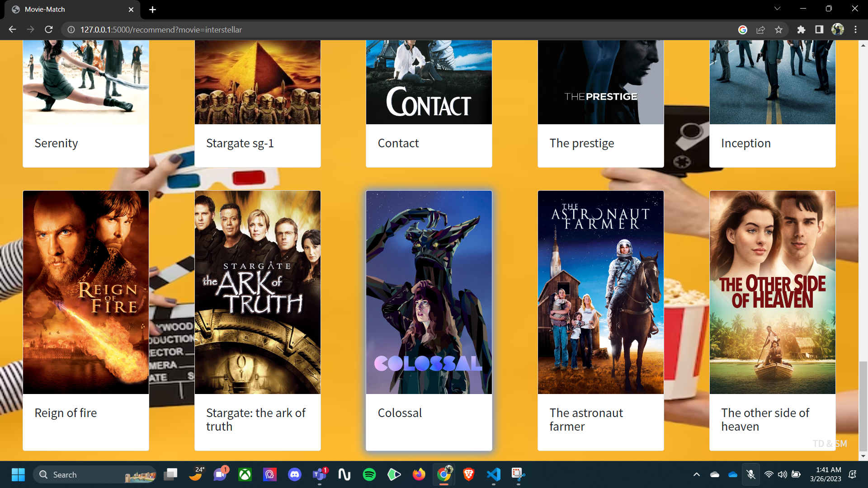Viewport: 868px width, 488px height.
Task: Reload the page with the refresh icon
Action: tap(49, 29)
